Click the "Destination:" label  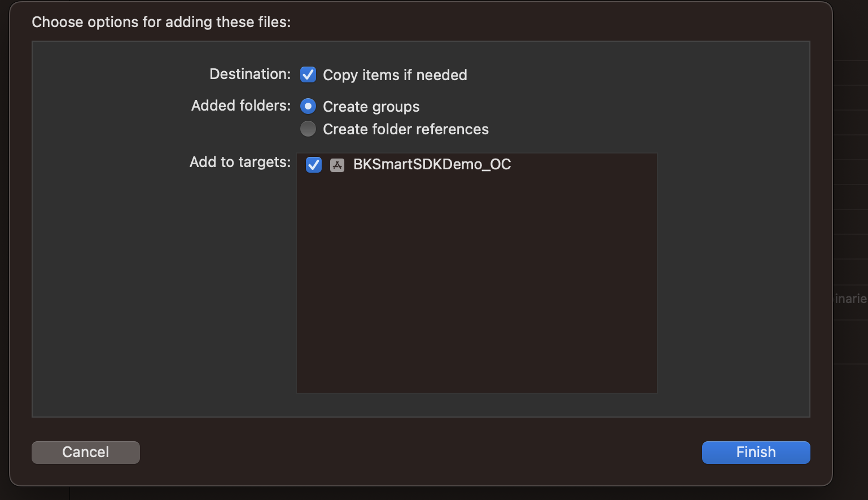point(250,74)
